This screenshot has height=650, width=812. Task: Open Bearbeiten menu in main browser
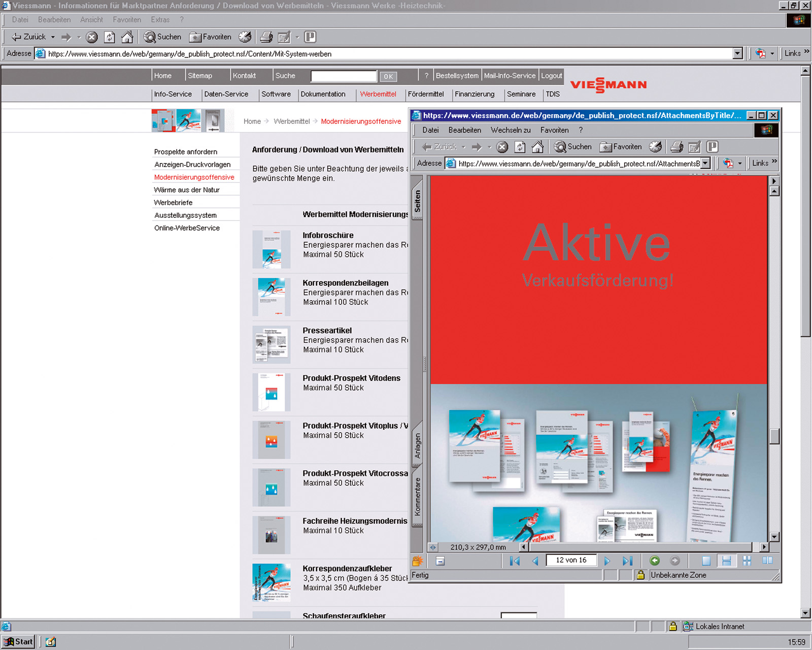tap(54, 20)
